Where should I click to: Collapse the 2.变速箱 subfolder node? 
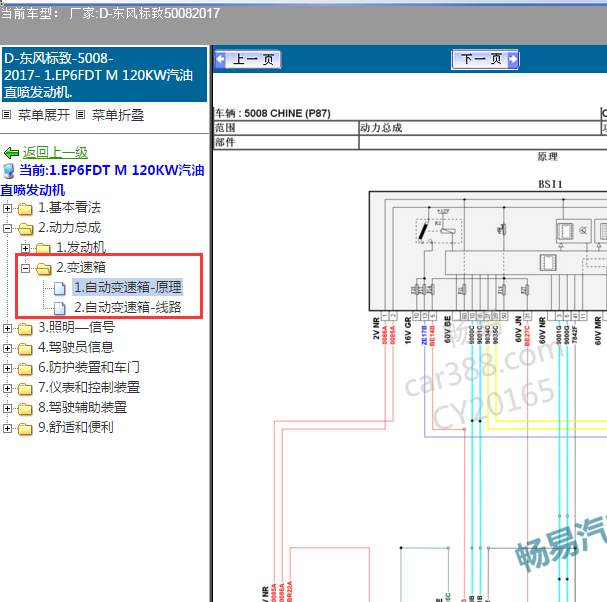25,268
